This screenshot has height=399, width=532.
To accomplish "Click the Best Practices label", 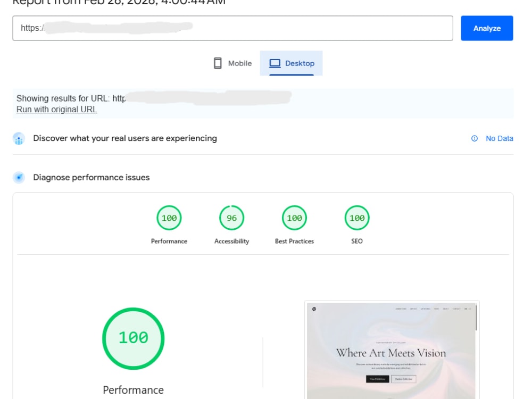I will click(295, 241).
